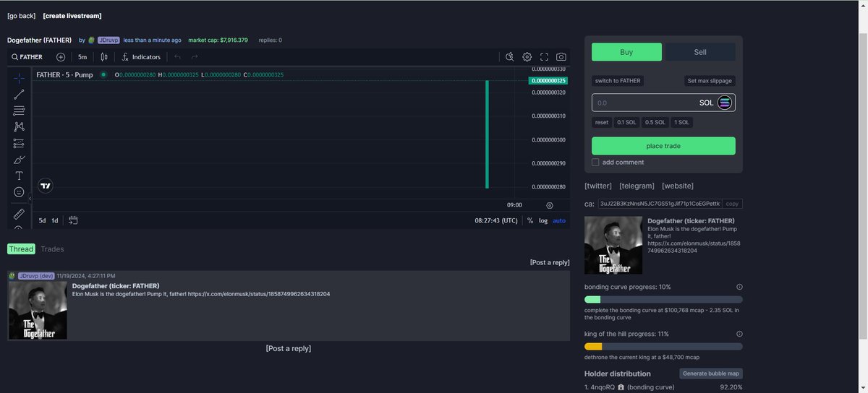Click the info icon beside king of the hill
868x393 pixels.
(739, 334)
